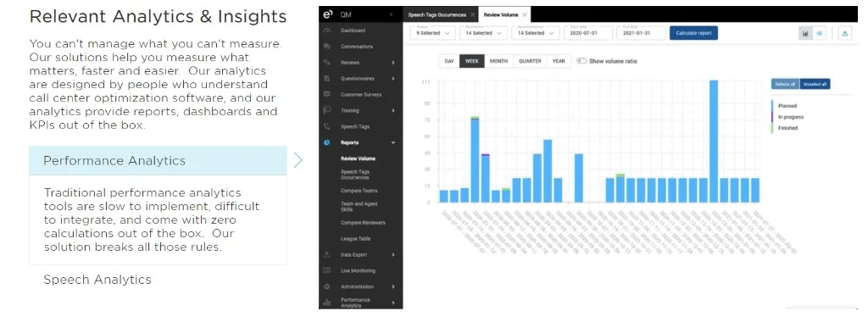Screen dimensions: 868x322
Task: Click Selects all button
Action: [x=786, y=84]
